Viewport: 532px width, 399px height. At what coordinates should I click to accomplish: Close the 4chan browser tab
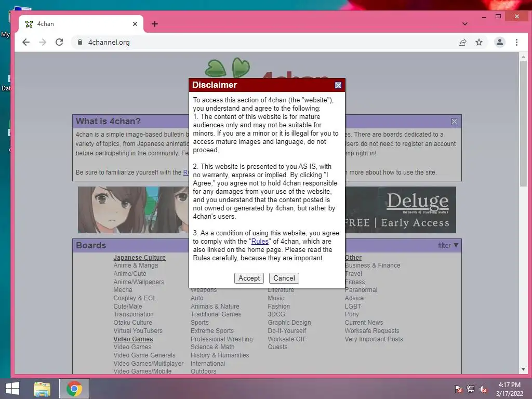coord(135,24)
